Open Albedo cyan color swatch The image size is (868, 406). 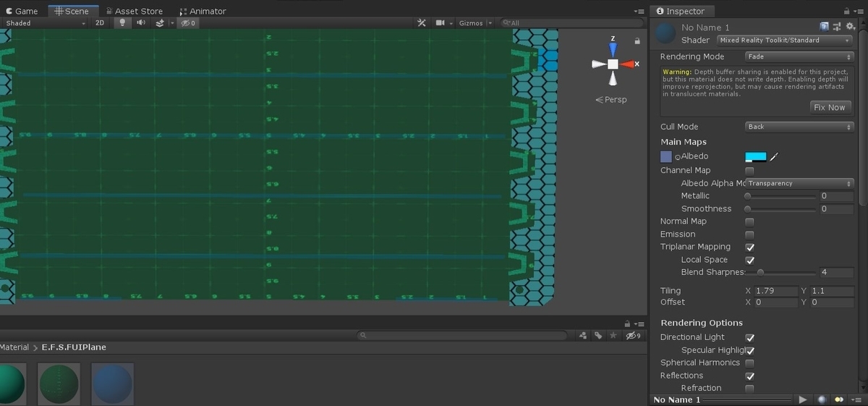tap(756, 156)
